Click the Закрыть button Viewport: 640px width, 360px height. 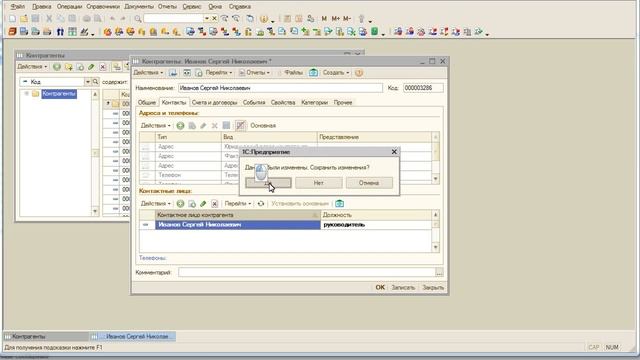point(433,287)
